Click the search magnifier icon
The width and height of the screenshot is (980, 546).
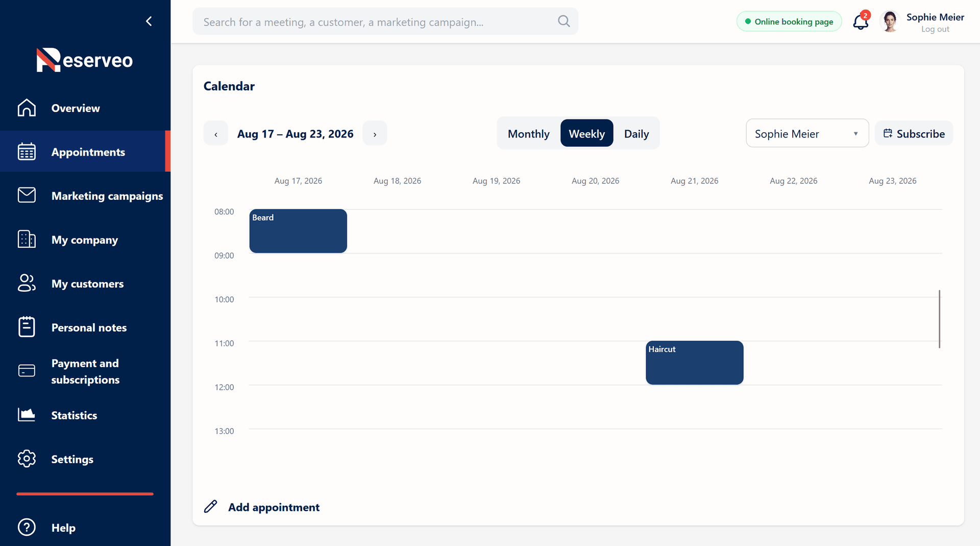(563, 21)
